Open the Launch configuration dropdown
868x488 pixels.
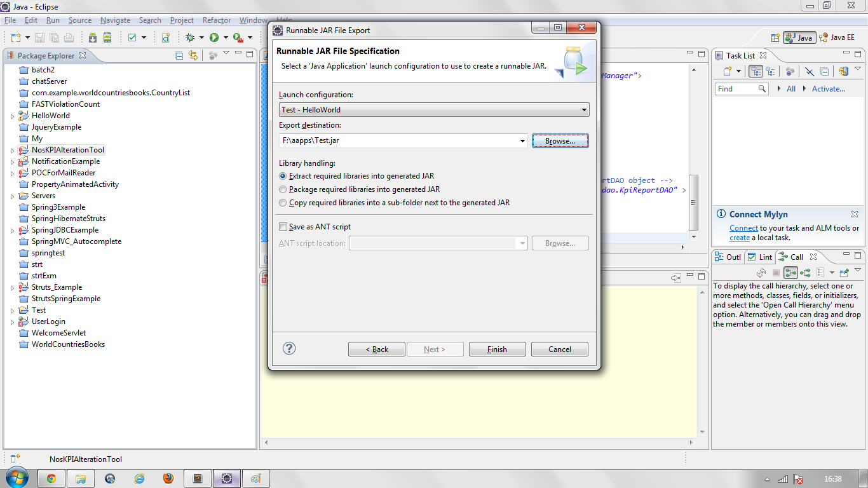pos(584,109)
